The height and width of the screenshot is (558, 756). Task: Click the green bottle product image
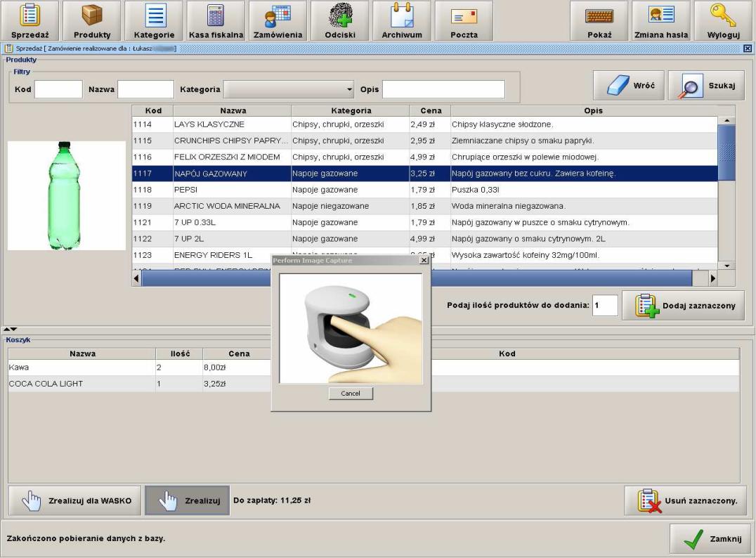[x=67, y=195]
